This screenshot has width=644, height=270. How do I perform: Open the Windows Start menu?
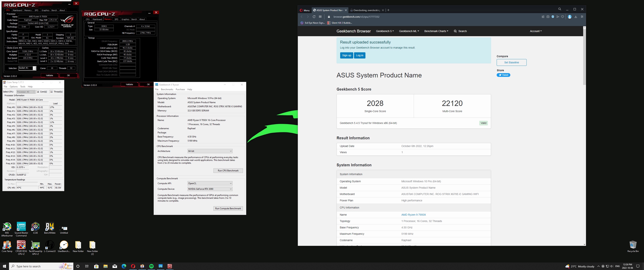point(4,266)
